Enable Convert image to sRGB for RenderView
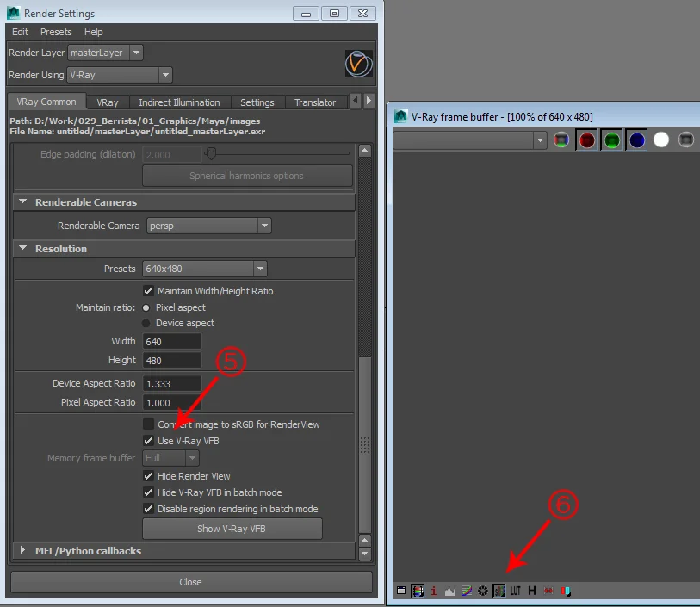This screenshot has width=700, height=607. click(148, 424)
